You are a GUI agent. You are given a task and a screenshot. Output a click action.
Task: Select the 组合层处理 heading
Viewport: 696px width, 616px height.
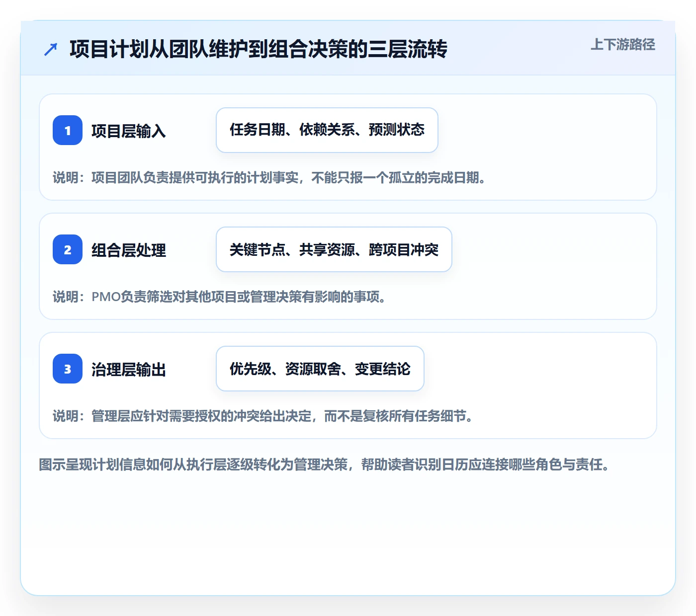[x=129, y=250]
